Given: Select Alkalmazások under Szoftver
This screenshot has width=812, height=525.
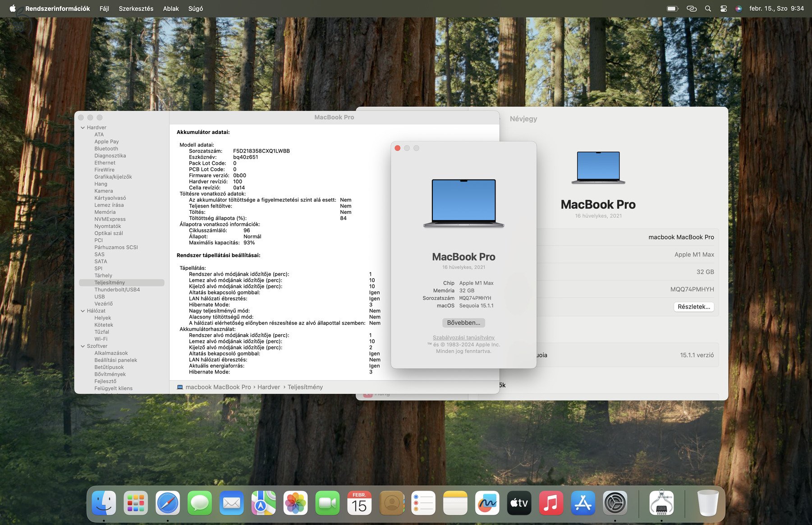Looking at the screenshot, I should (111, 353).
